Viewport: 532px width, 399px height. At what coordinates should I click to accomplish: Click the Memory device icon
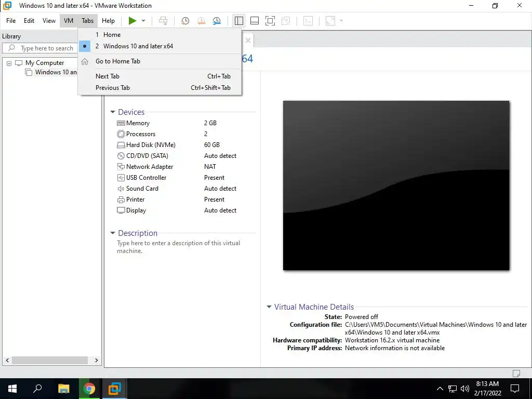tap(121, 123)
